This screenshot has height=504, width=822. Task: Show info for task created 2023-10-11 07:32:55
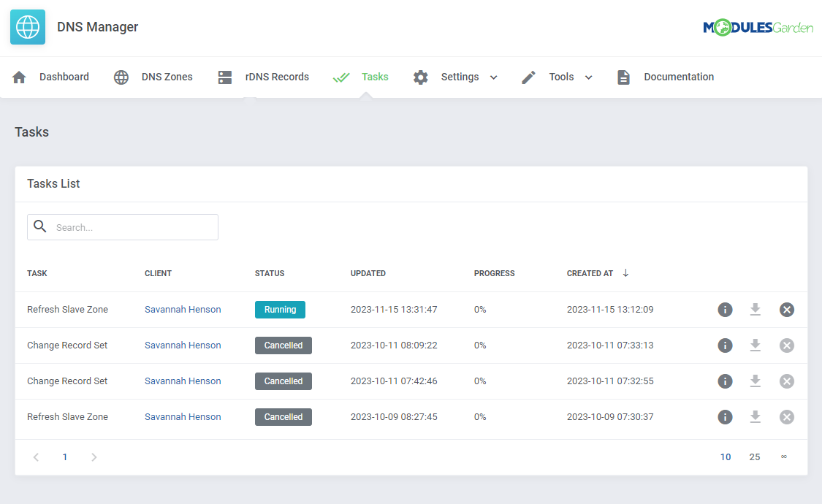pyautogui.click(x=725, y=381)
